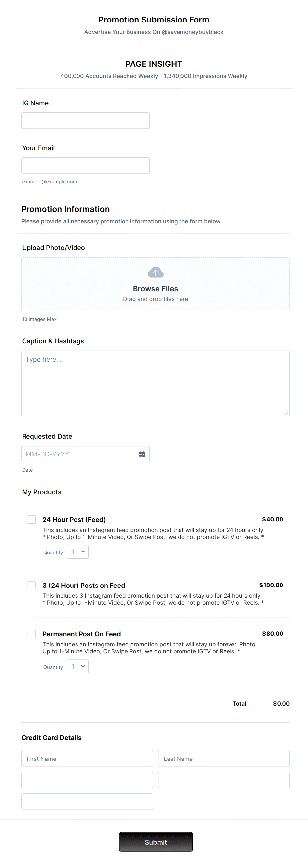Check the 24 Hour Post (Feed) product

click(32, 519)
